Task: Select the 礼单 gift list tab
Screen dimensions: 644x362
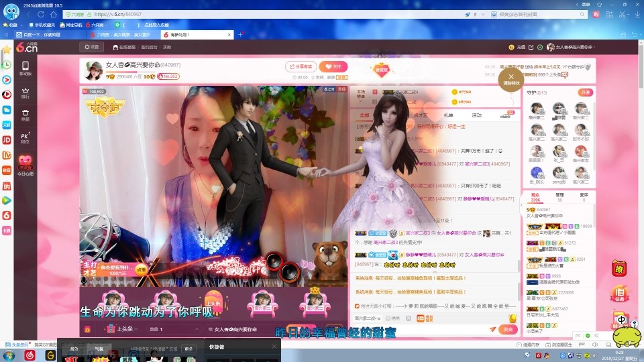Action: pos(448,115)
